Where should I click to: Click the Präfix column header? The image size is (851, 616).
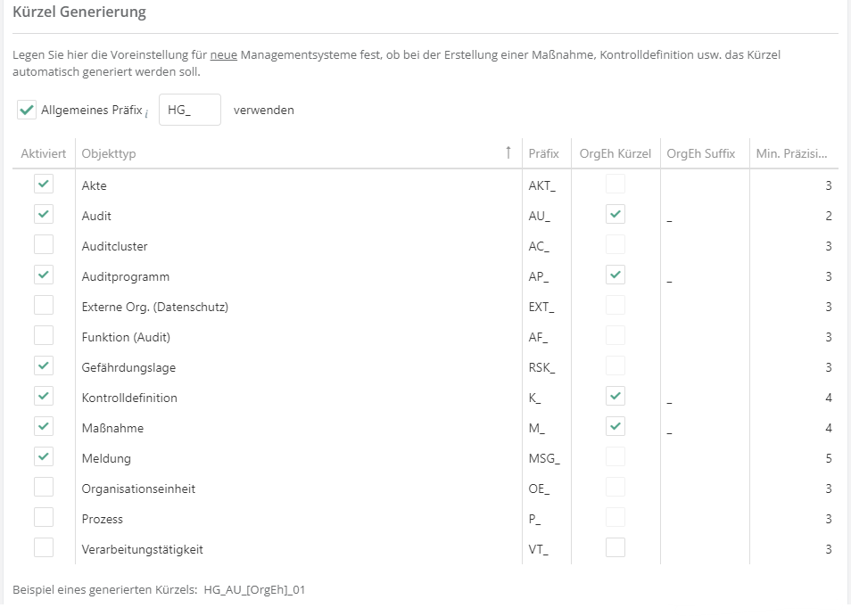pos(543,153)
